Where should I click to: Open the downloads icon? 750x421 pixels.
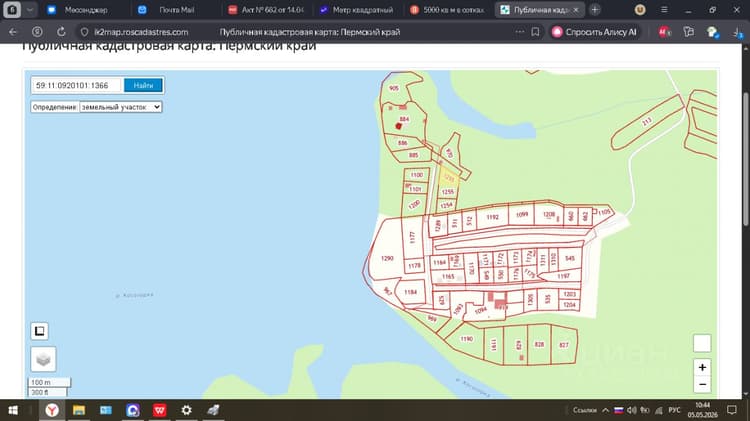(737, 32)
